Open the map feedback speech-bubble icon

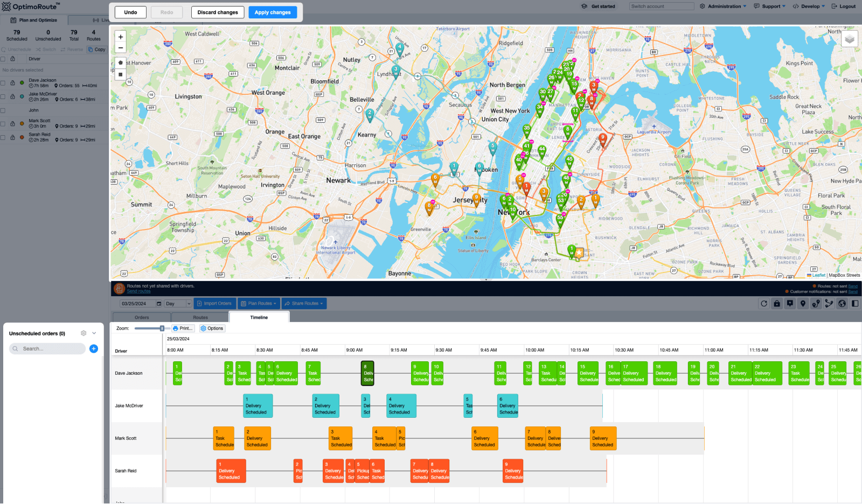(x=790, y=303)
